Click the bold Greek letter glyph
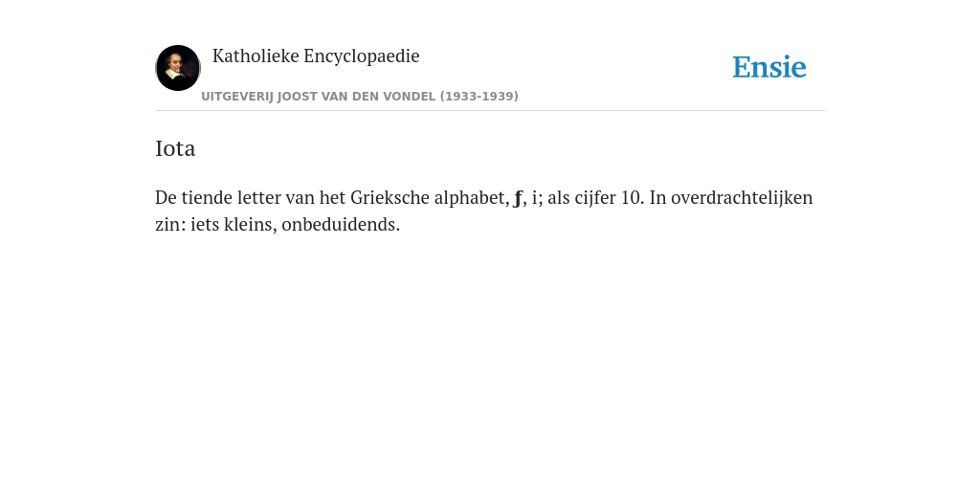Image resolution: width=980 pixels, height=490 pixels. (518, 199)
